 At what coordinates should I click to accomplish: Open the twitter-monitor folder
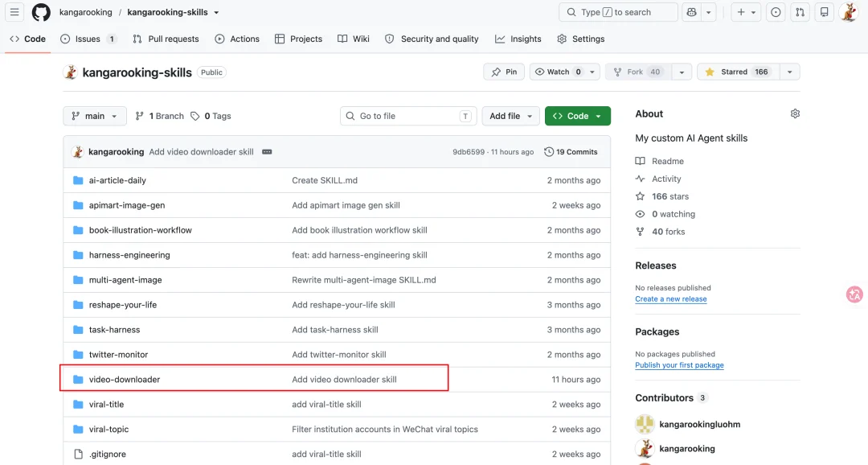[x=118, y=355]
